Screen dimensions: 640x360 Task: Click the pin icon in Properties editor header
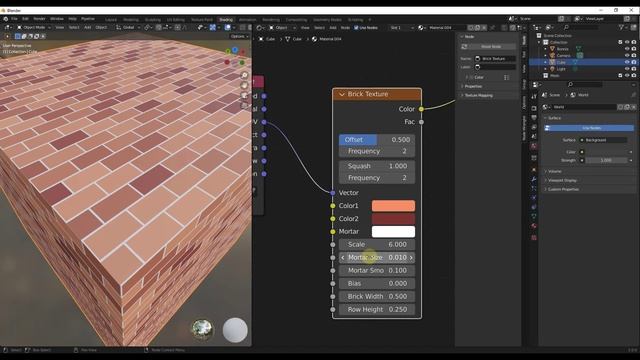coord(633,95)
